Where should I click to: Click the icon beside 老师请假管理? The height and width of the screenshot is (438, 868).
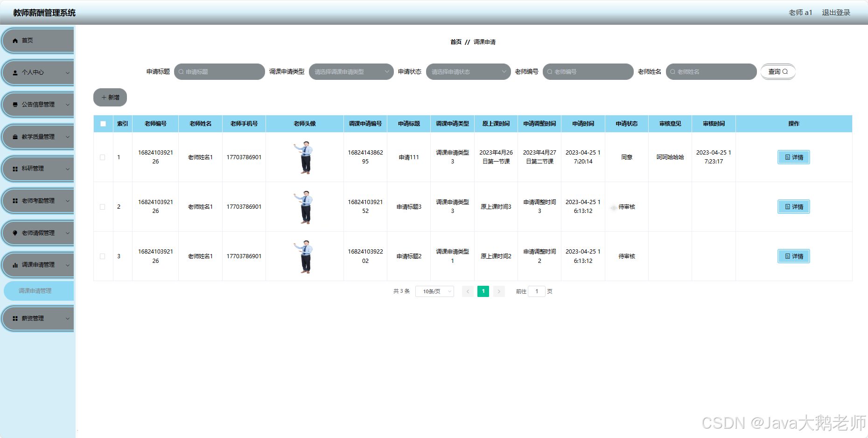coord(15,233)
